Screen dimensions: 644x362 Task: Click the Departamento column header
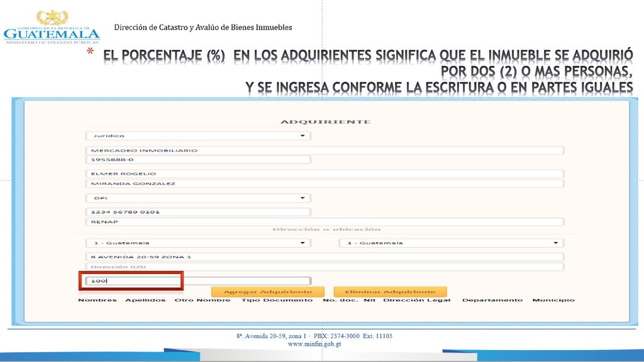tap(492, 300)
